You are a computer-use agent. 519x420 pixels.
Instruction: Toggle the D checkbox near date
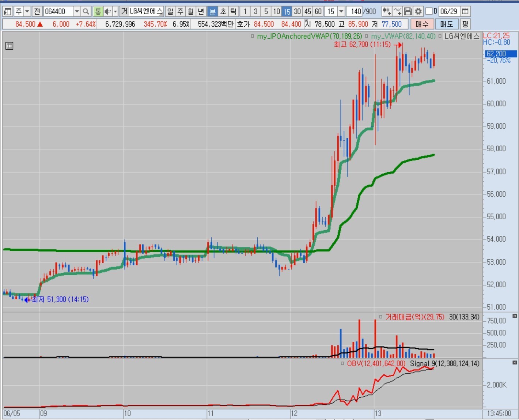429,12
